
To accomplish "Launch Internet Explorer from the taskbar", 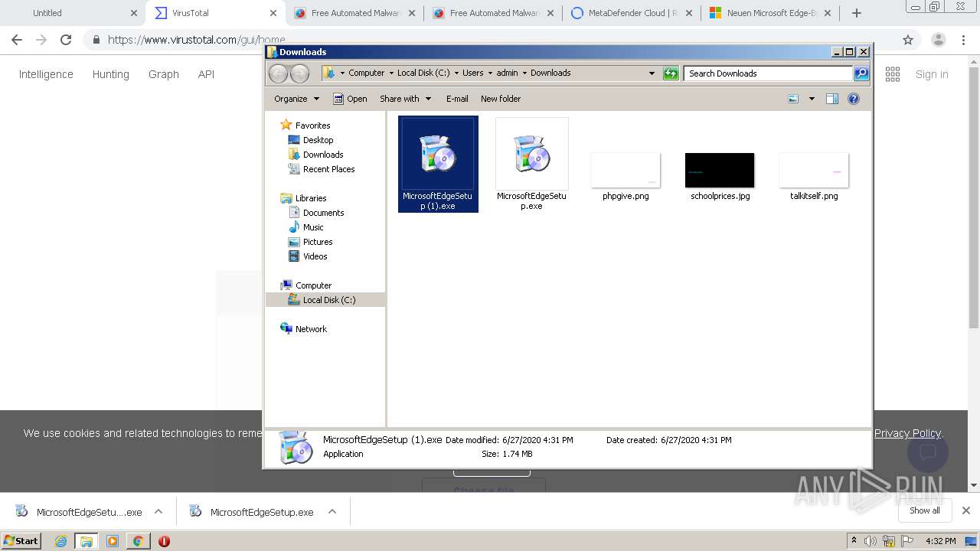I will click(x=60, y=541).
